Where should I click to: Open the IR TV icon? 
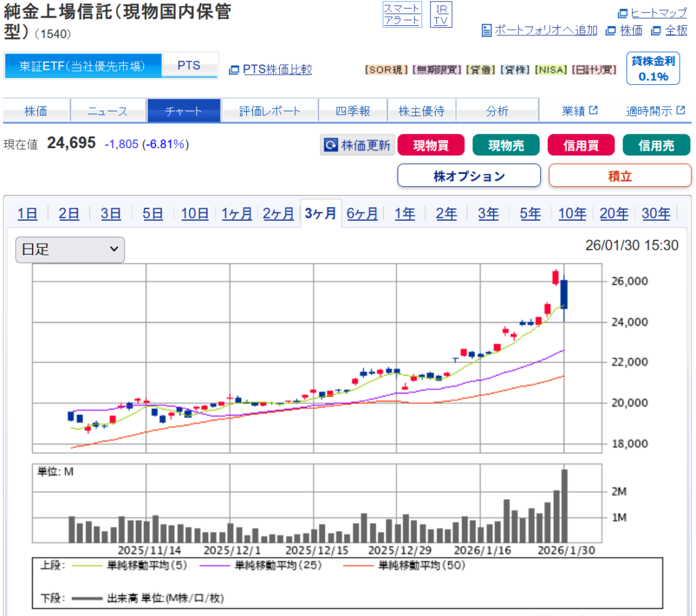click(442, 14)
